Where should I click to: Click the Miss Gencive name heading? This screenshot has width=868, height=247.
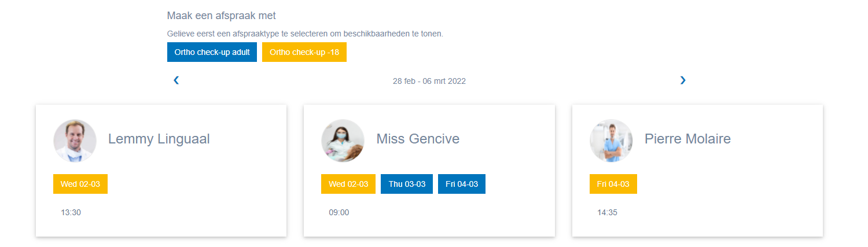pyautogui.click(x=418, y=139)
